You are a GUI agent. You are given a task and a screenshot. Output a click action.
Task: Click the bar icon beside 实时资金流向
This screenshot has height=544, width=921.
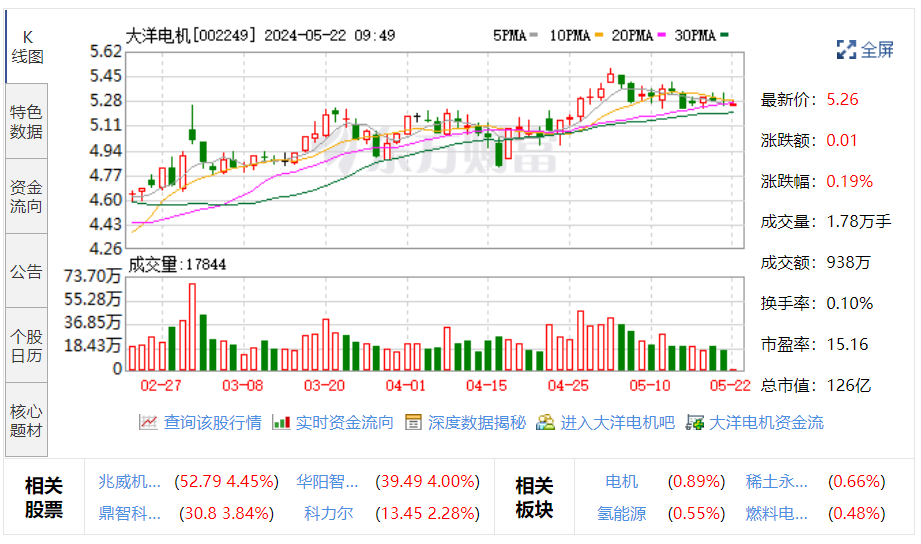(281, 422)
